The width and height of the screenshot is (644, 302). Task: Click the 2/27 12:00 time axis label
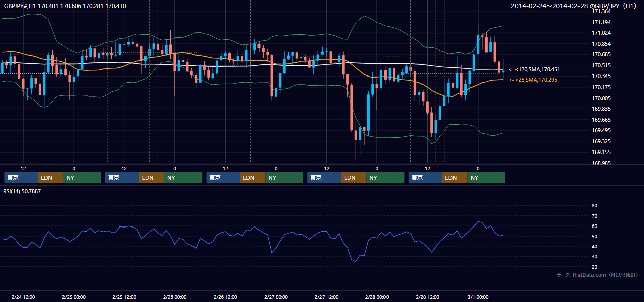(327, 297)
